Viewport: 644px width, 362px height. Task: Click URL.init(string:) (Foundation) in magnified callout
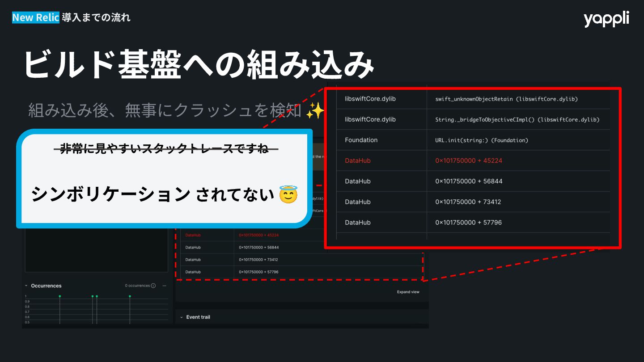(482, 140)
